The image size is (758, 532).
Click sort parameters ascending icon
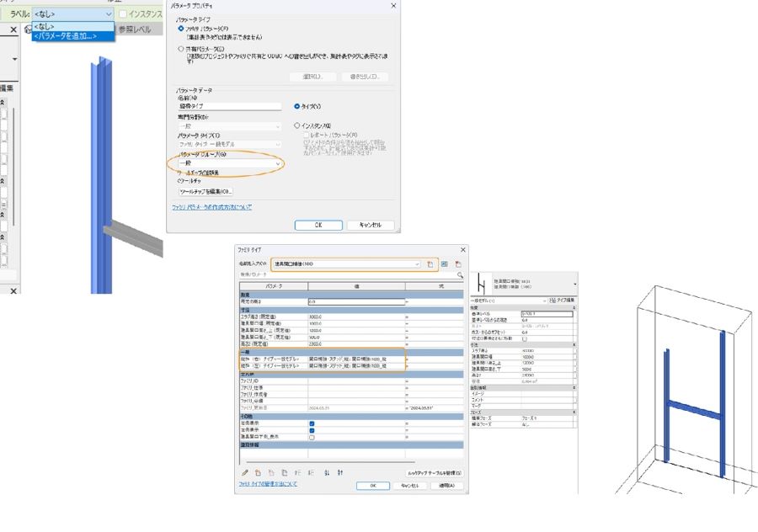click(x=328, y=472)
